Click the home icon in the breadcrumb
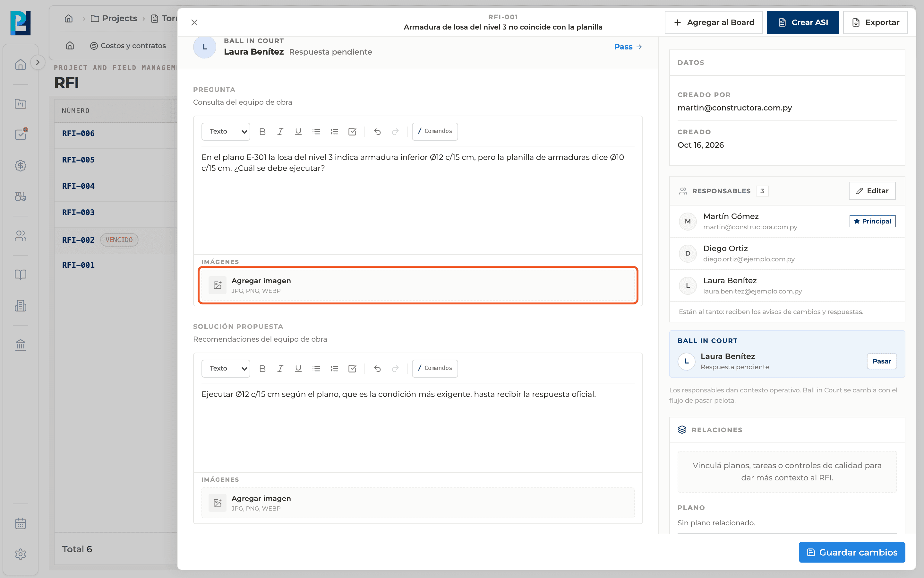The width and height of the screenshot is (924, 578). (x=69, y=18)
